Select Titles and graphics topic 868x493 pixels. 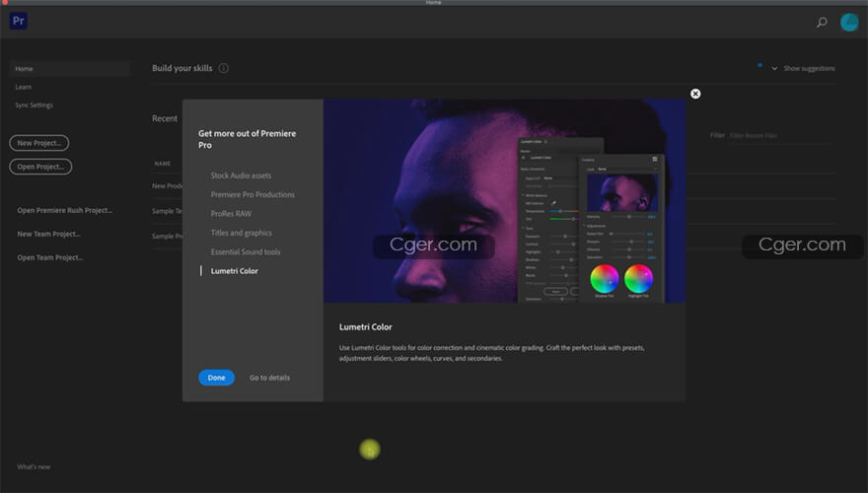coord(241,233)
